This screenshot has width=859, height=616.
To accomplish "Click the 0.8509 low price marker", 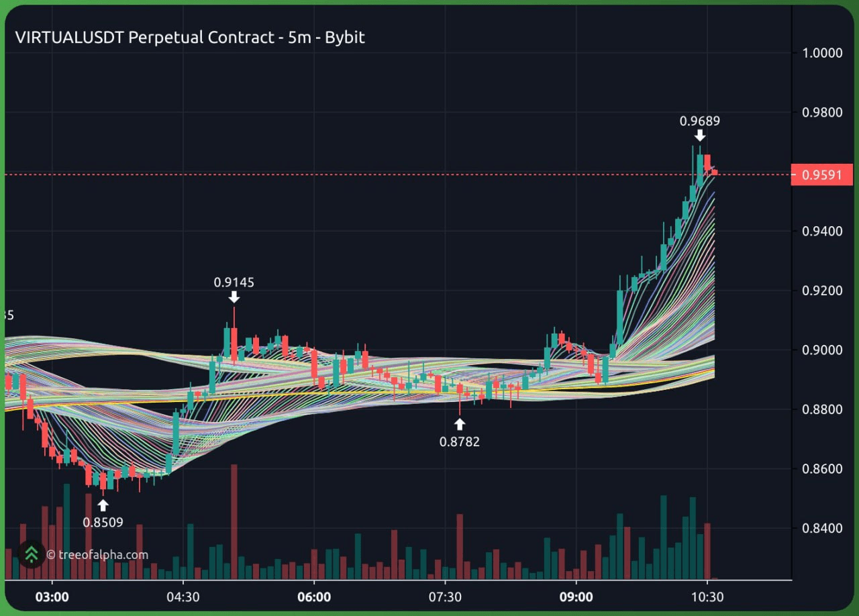I will click(x=103, y=521).
